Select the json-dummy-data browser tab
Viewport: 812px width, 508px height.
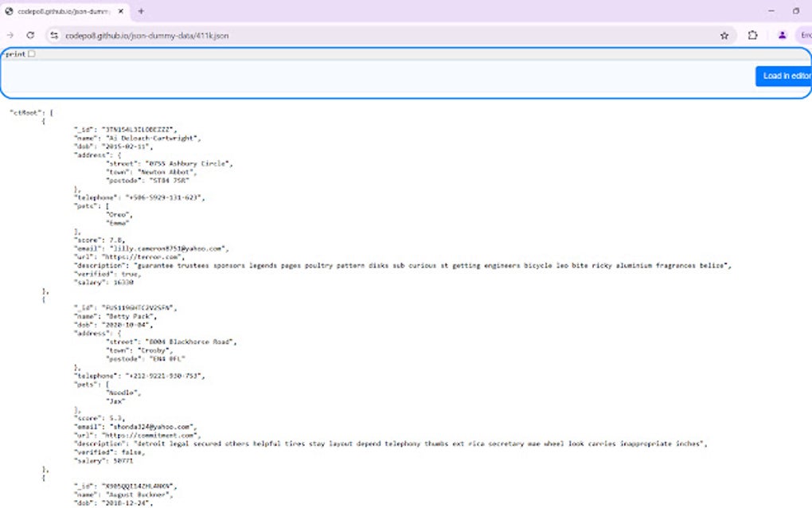pyautogui.click(x=64, y=12)
